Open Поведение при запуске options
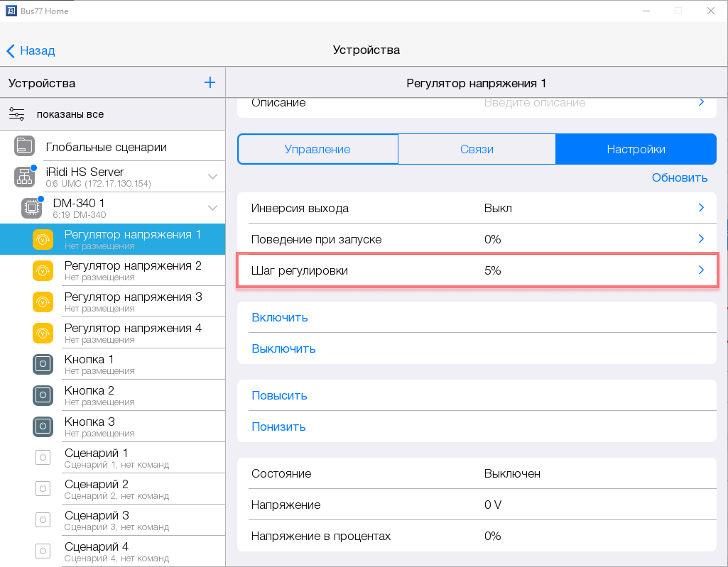 point(701,239)
